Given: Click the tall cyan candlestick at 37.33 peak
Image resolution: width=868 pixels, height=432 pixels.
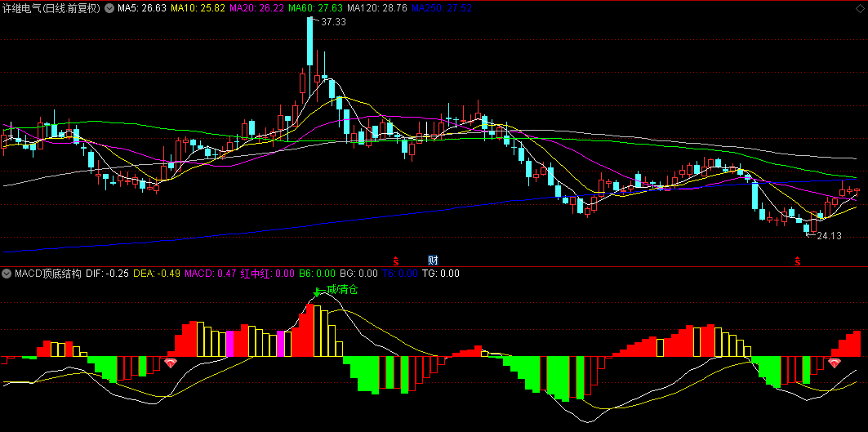Looking at the screenshot, I should [x=310, y=42].
